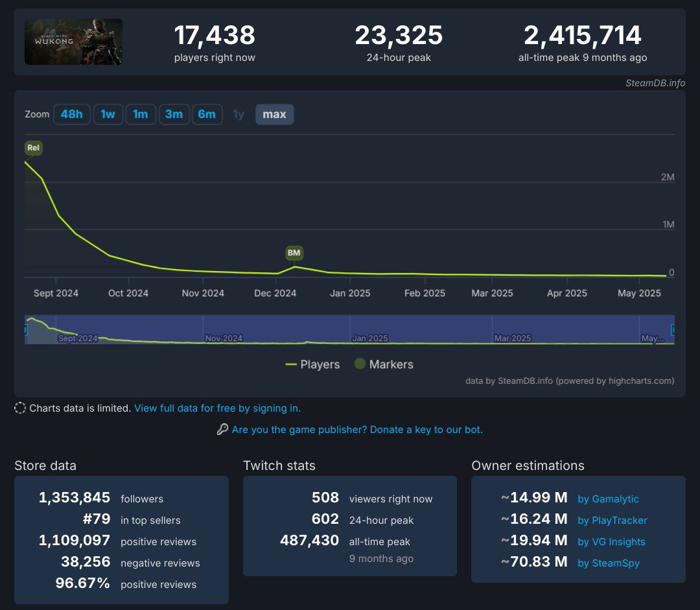Click the Rel release marker on chart
This screenshot has height=610, width=700.
pyautogui.click(x=34, y=148)
